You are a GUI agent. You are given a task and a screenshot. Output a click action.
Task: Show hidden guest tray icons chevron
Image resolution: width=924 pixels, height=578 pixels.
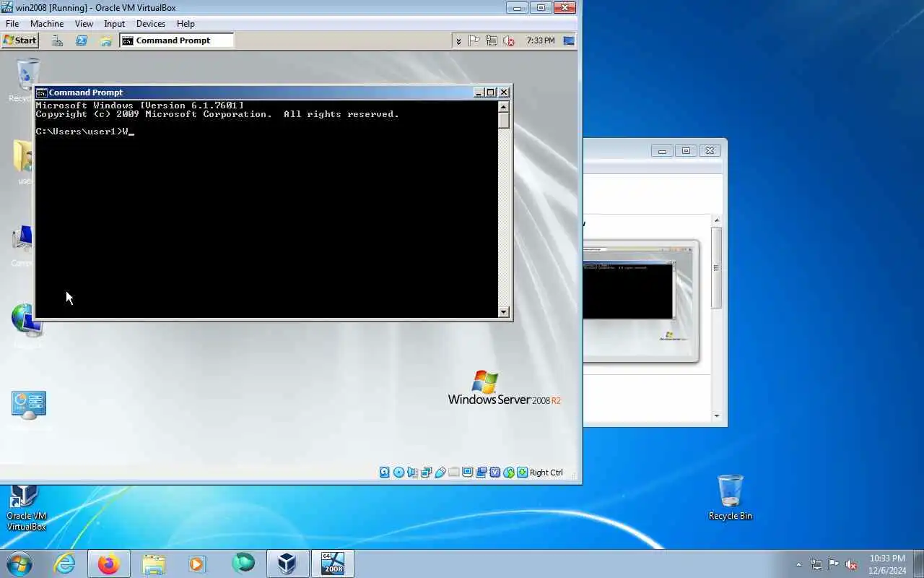coord(458,41)
